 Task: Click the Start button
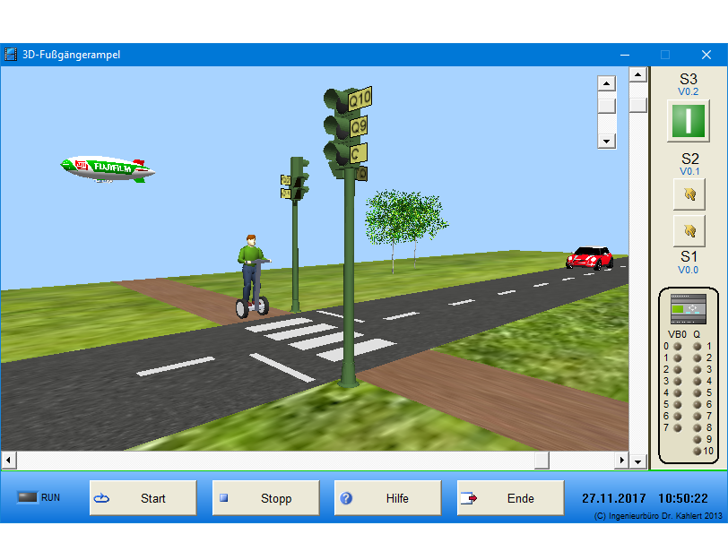pyautogui.click(x=143, y=498)
